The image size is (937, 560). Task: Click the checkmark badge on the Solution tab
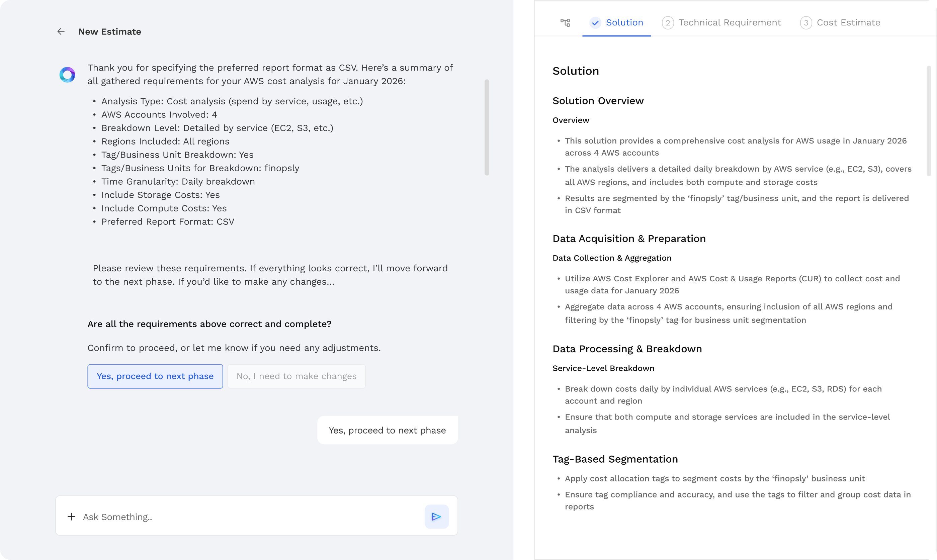(595, 23)
